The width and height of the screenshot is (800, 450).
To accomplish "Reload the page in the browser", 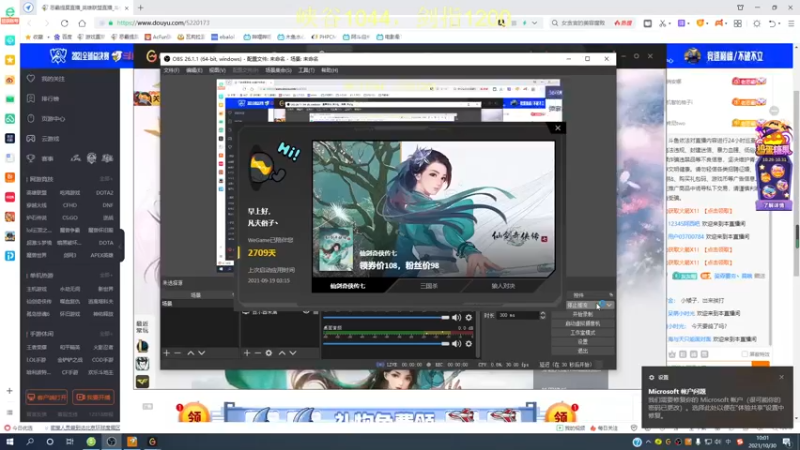I will click(x=64, y=23).
